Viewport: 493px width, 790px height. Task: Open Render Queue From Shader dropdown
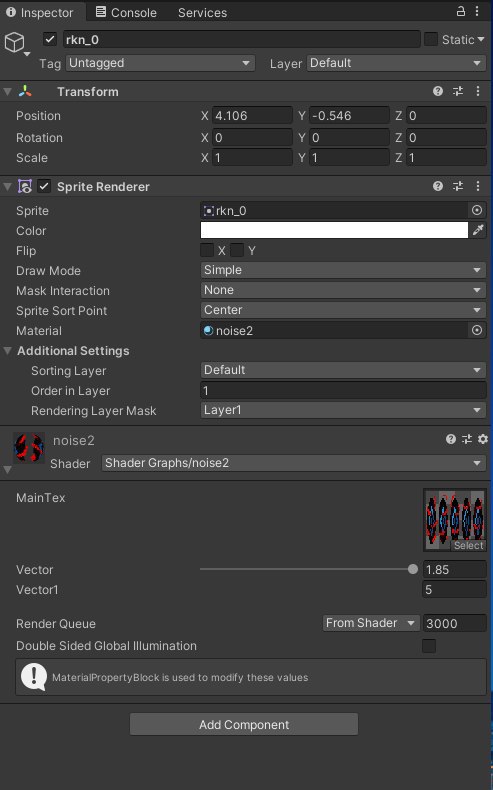tap(371, 623)
